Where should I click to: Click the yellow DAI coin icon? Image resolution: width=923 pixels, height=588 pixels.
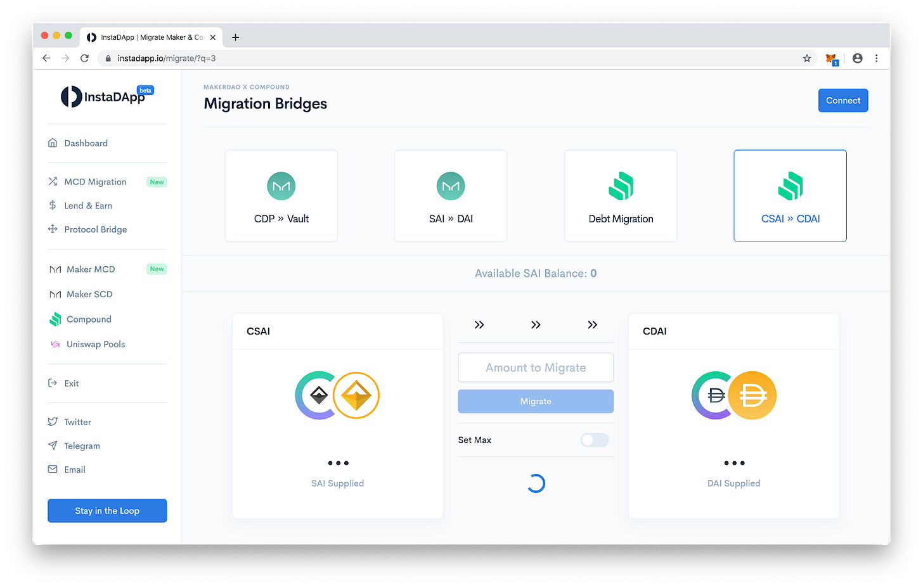click(x=752, y=395)
